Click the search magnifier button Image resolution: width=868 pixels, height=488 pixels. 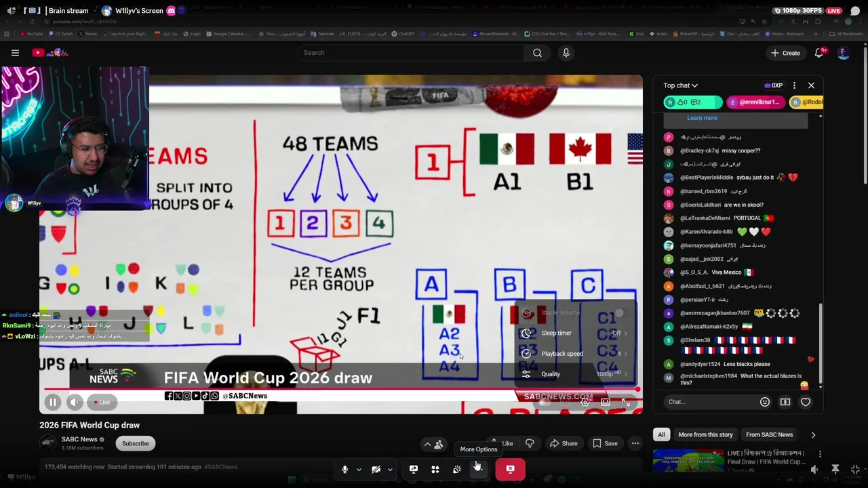tap(537, 53)
